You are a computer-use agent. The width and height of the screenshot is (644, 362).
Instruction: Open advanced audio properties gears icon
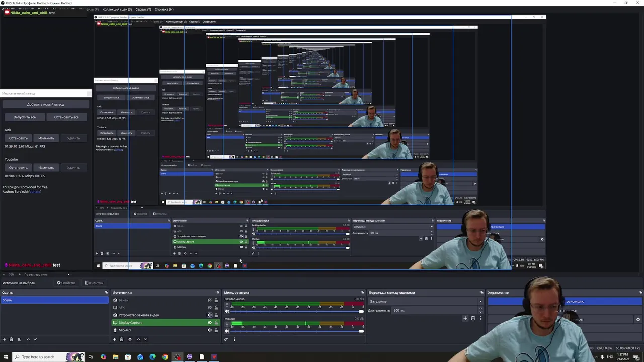tap(226, 339)
